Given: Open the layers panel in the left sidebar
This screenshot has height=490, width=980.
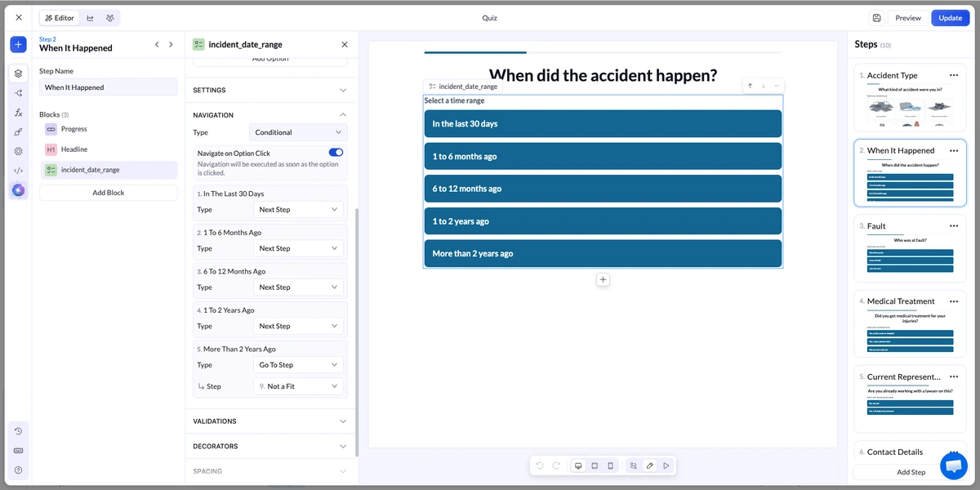Looking at the screenshot, I should point(18,73).
